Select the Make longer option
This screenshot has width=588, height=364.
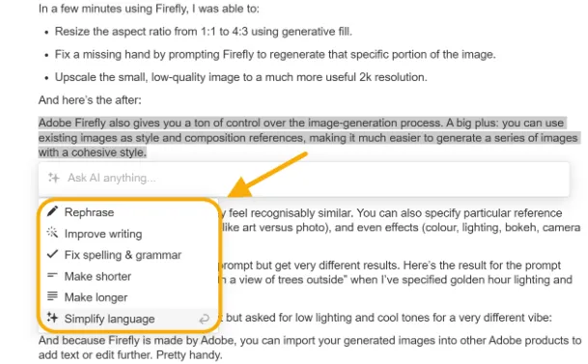(96, 297)
